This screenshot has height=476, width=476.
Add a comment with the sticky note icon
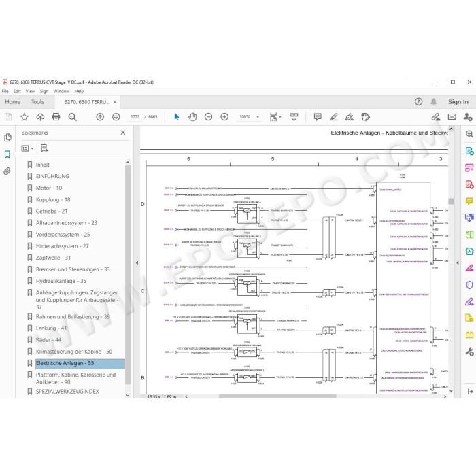tap(318, 117)
